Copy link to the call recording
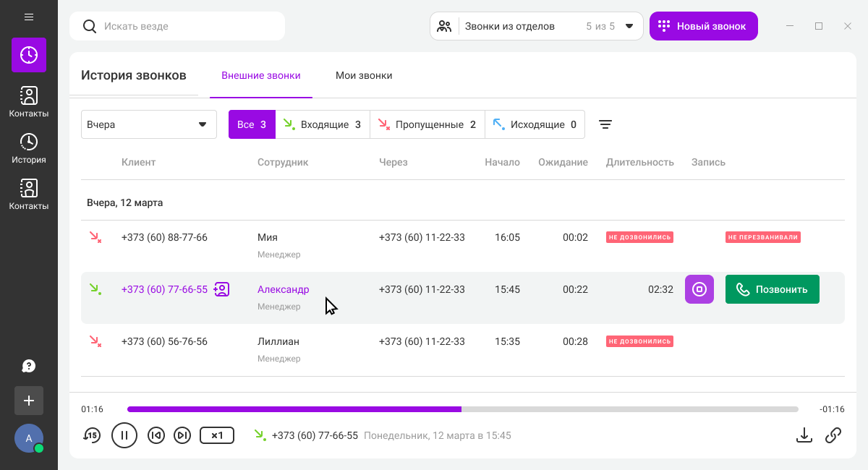This screenshot has width=868, height=470. tap(833, 435)
